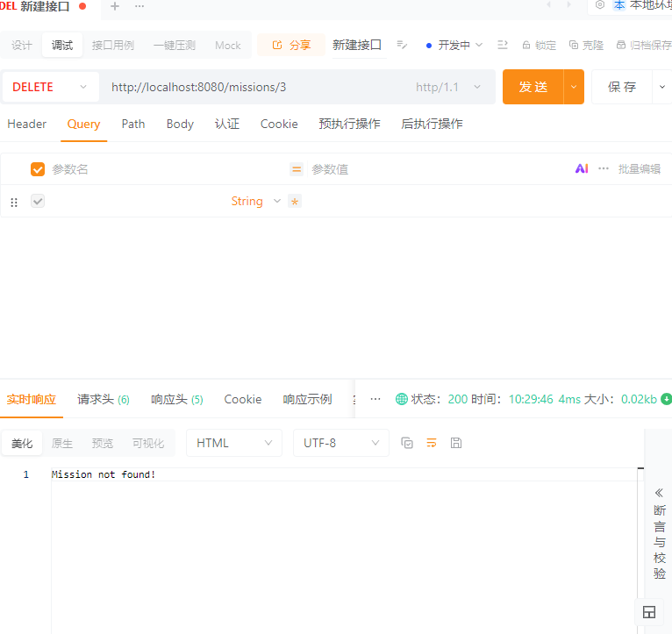View the 响应头 (5) tab
Viewport: 672px width, 634px height.
[177, 399]
